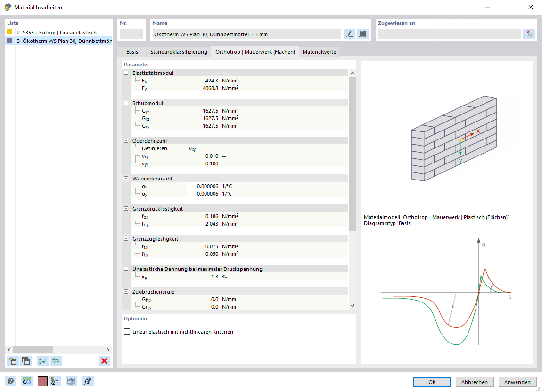The image size is (542, 392).
Task: Click the units 0,00 decimal icon
Action: tap(27, 381)
